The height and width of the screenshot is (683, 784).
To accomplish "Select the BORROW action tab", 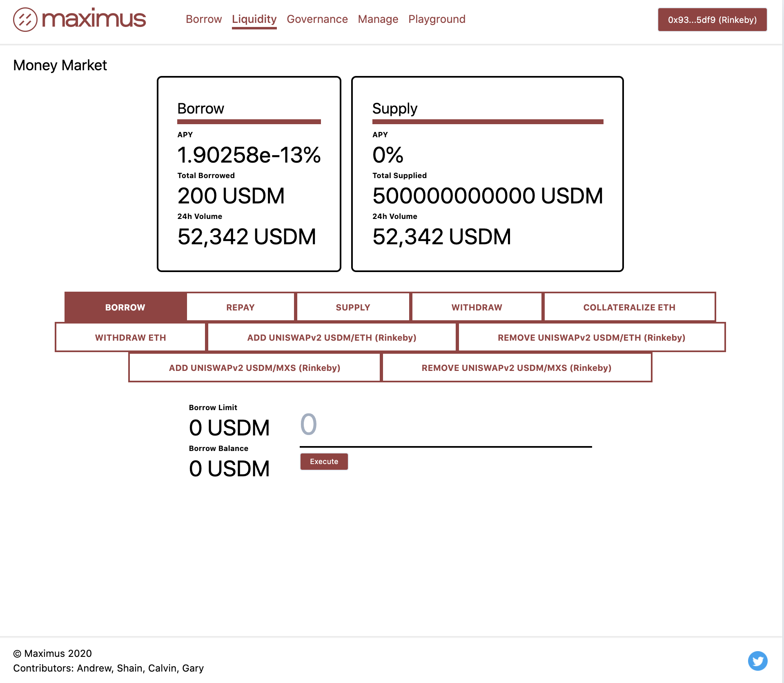I will point(125,307).
